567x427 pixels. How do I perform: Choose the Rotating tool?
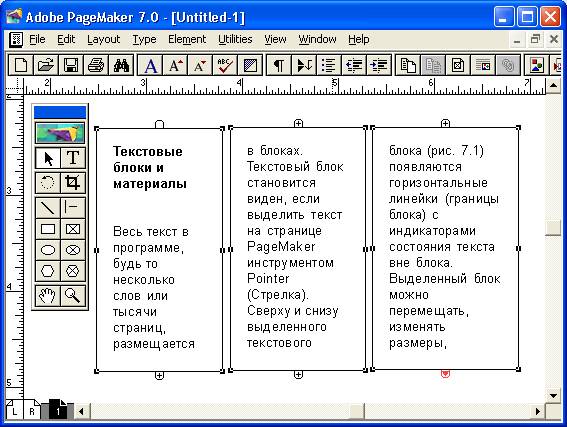point(48,183)
